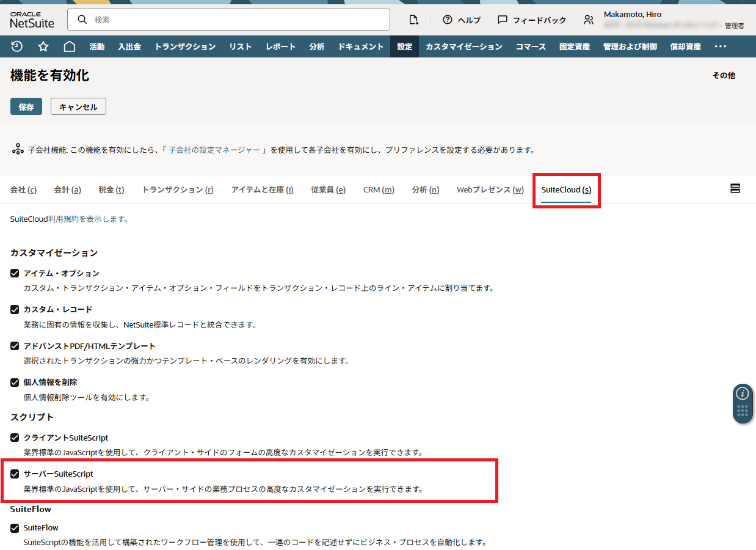Switch to the トランザクション (r) tab
The width and height of the screenshot is (756, 550).
[178, 190]
